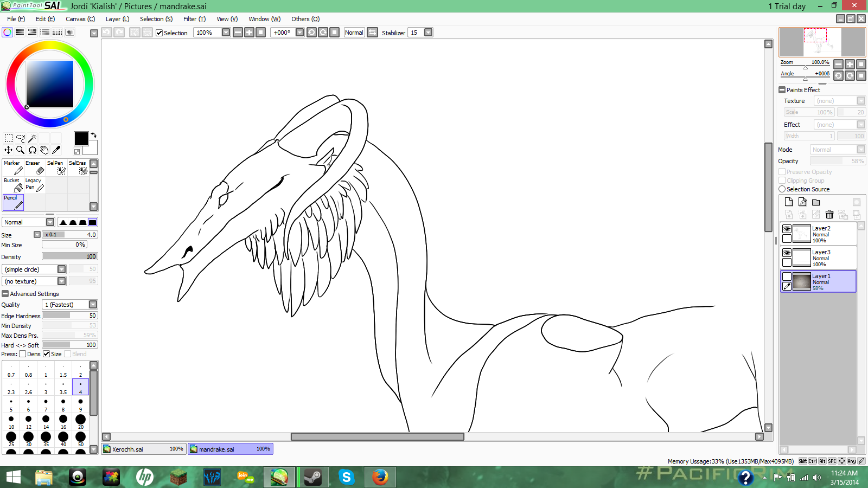Screen dimensions: 868x489
Task: Delete the layer with trash icon
Action: pyautogui.click(x=829, y=215)
